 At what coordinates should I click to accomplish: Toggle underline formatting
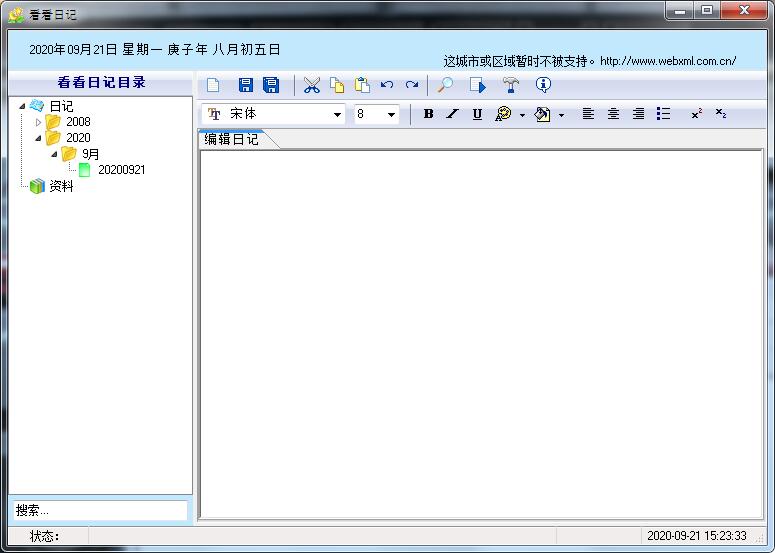[477, 114]
